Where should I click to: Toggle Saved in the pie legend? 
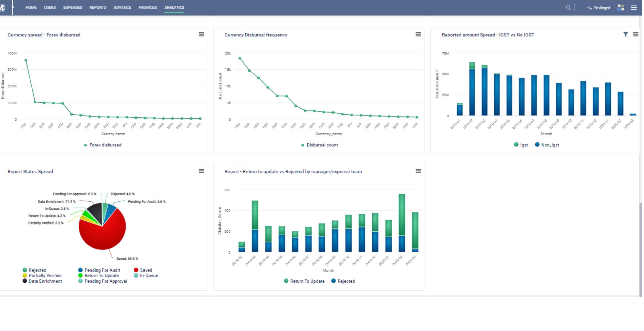coord(143,270)
